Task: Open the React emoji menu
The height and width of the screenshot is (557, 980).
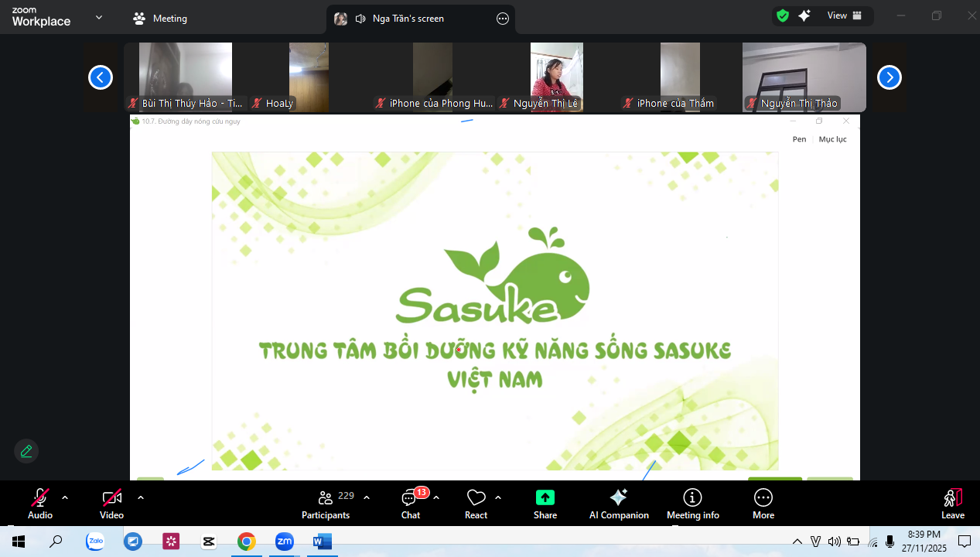Action: point(476,504)
